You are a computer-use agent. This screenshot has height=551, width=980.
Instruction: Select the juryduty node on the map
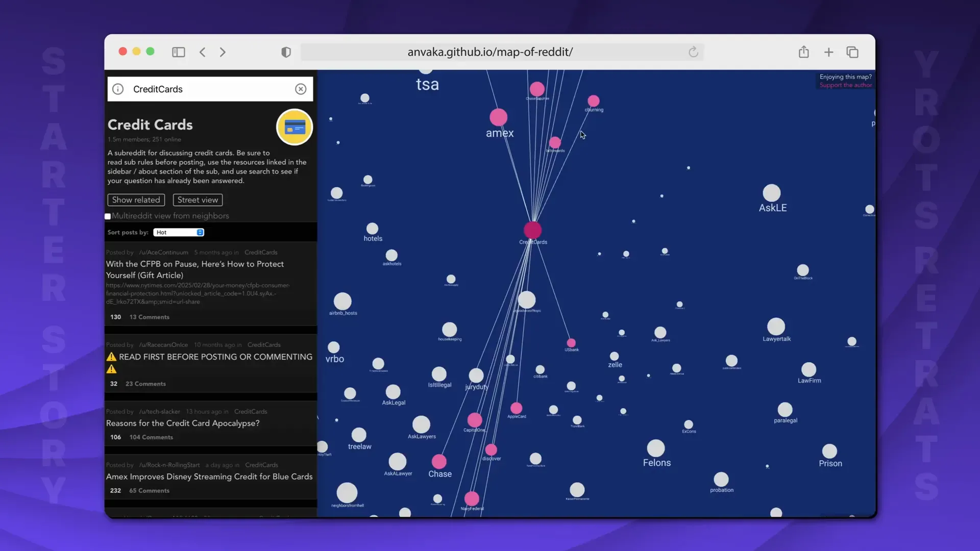[x=476, y=375]
